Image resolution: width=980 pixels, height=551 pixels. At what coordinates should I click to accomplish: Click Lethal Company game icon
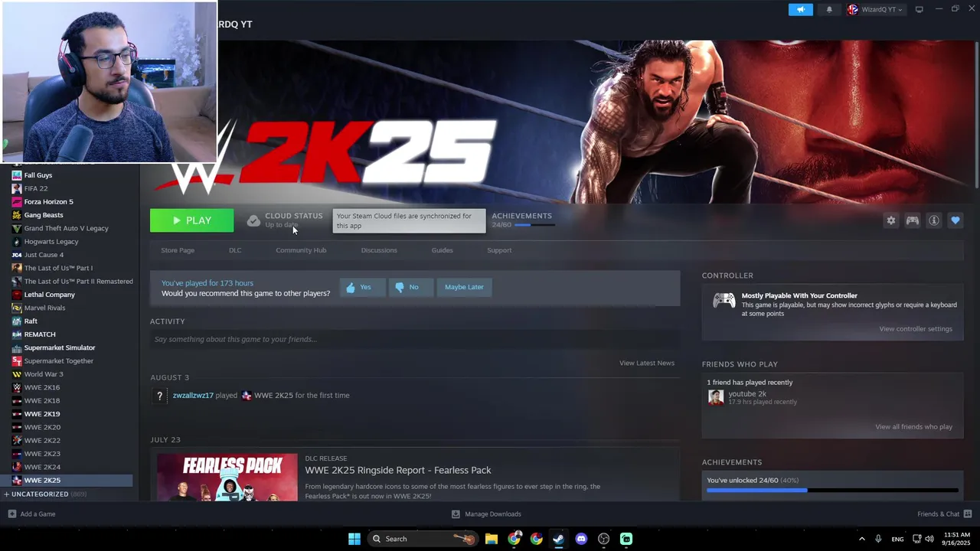17,295
